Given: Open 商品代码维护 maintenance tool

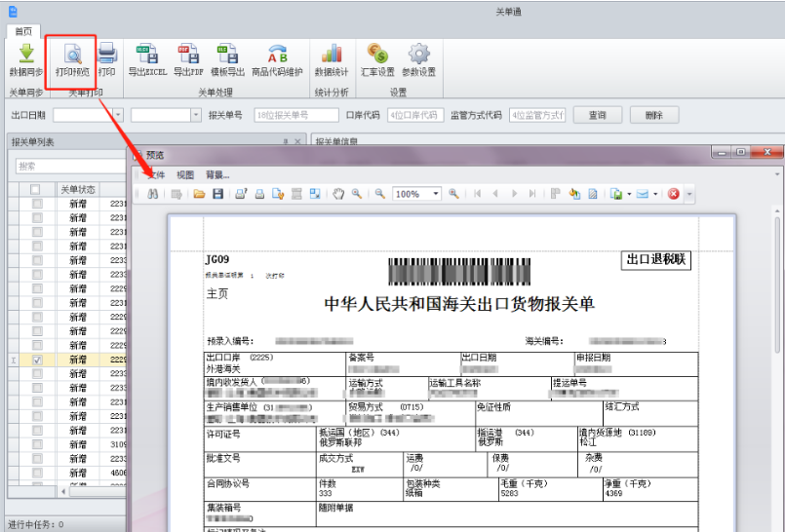Looking at the screenshot, I should point(277,59).
